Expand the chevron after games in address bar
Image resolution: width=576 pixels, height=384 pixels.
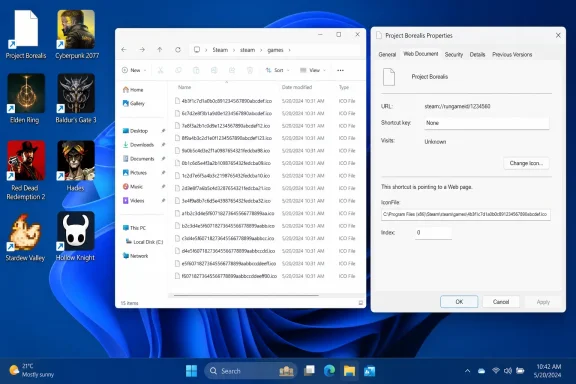pyautogui.click(x=289, y=50)
